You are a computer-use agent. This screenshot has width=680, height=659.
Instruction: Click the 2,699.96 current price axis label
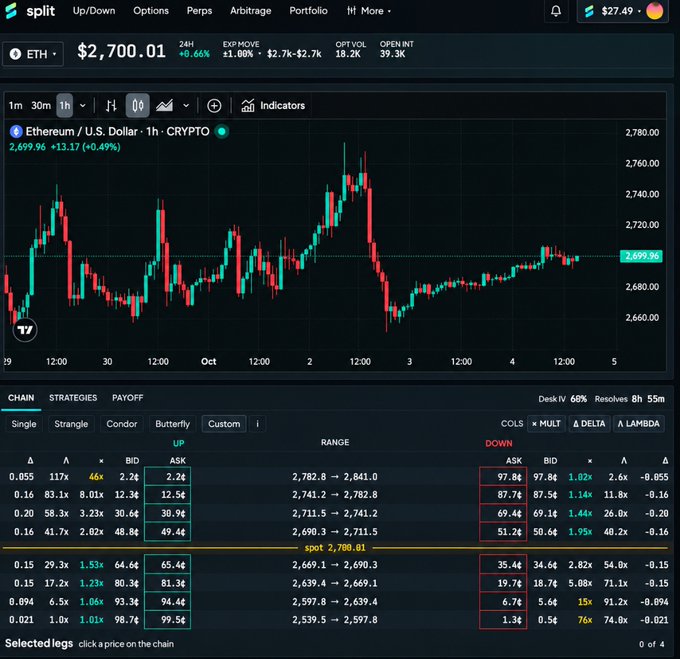[641, 256]
